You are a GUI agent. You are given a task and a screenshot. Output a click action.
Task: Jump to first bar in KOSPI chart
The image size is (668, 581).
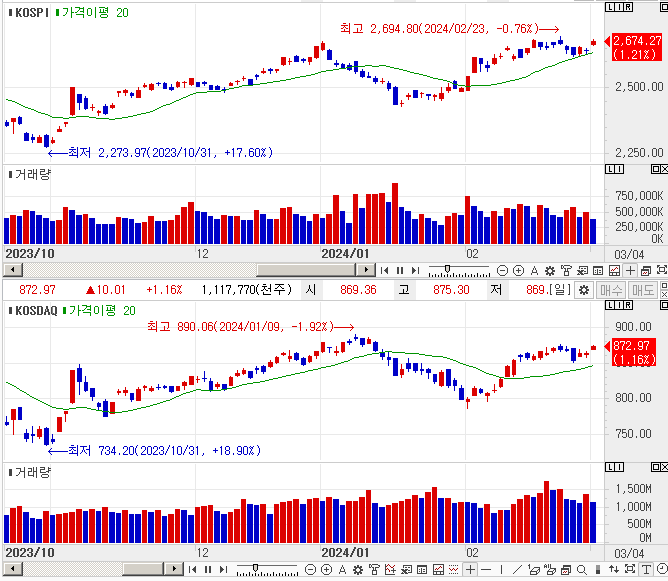pyautogui.click(x=384, y=270)
